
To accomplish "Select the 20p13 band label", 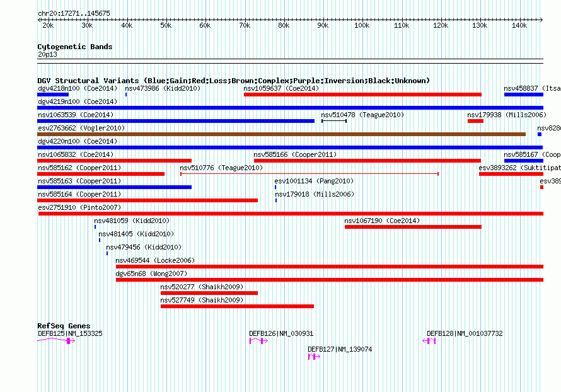I will [47, 54].
